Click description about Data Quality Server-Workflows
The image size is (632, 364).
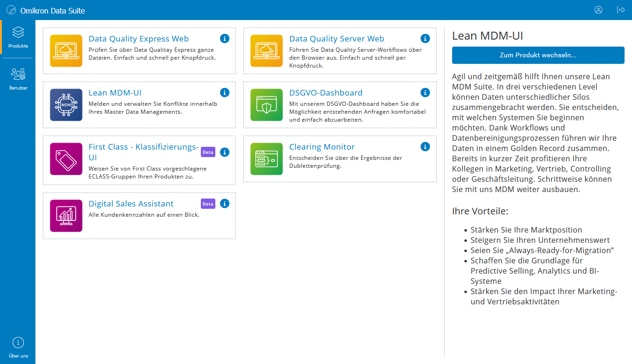355,58
